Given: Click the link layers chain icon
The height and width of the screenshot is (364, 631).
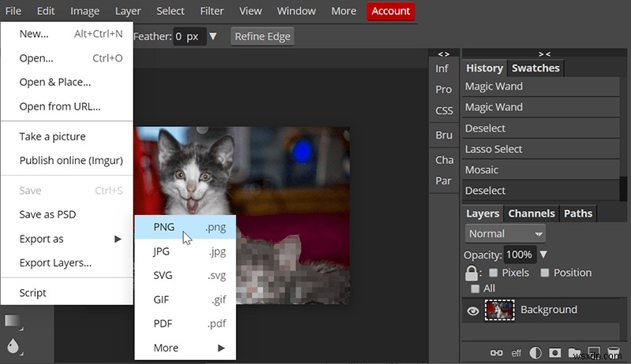Looking at the screenshot, I should 496,353.
